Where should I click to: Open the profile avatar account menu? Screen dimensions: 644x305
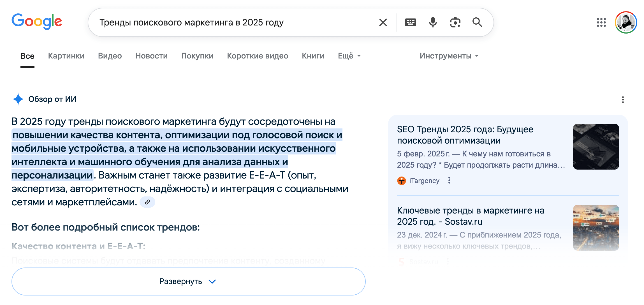pos(626,22)
